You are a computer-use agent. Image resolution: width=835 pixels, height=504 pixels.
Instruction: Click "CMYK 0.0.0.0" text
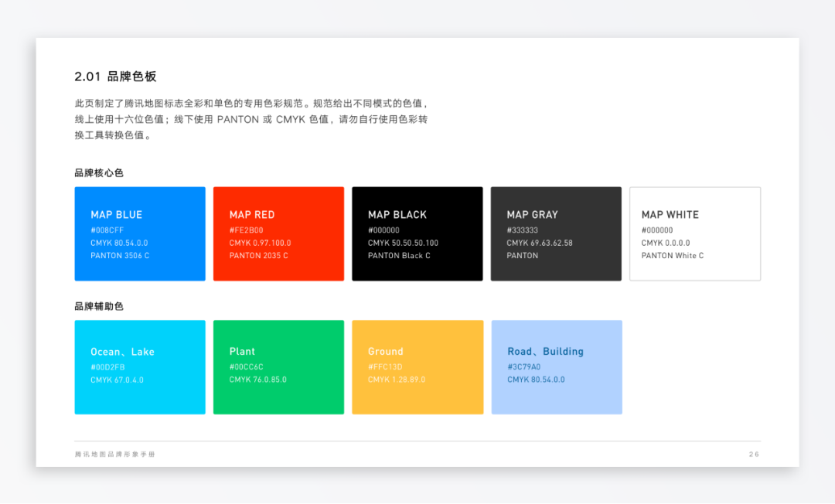coord(666,243)
